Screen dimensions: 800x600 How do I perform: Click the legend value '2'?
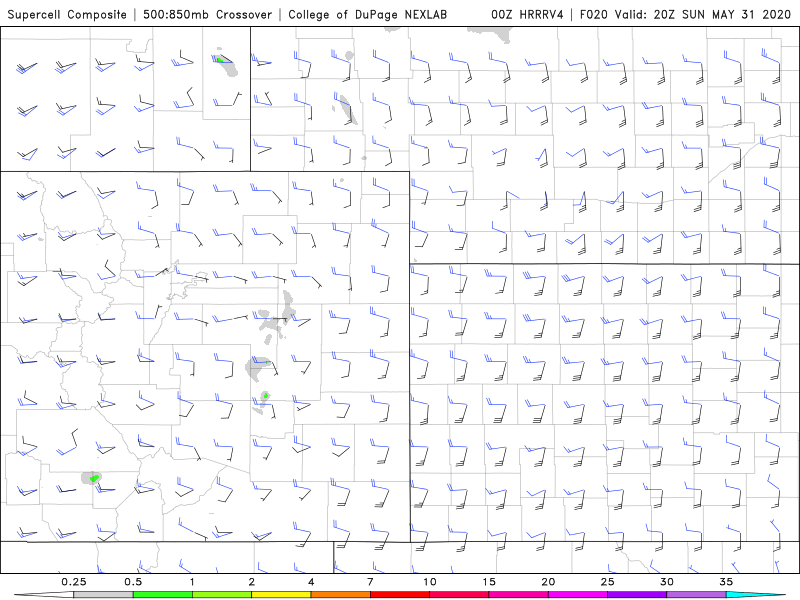coord(252,582)
